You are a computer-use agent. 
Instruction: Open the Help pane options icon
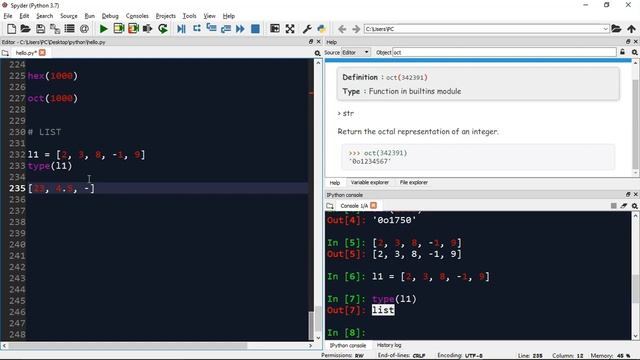coord(635,52)
